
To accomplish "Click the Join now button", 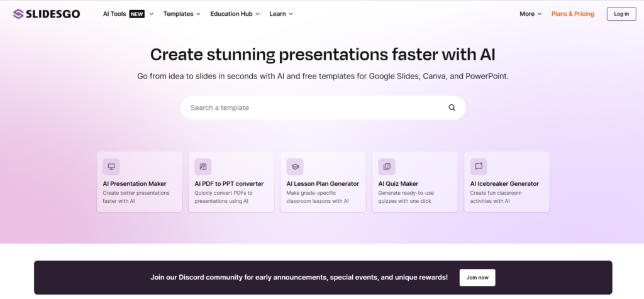I will point(477,278).
